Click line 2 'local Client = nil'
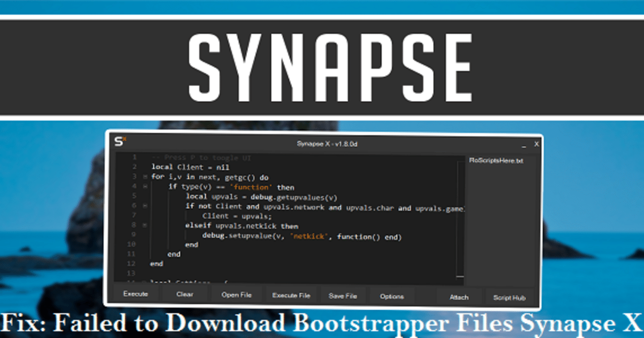 point(190,167)
